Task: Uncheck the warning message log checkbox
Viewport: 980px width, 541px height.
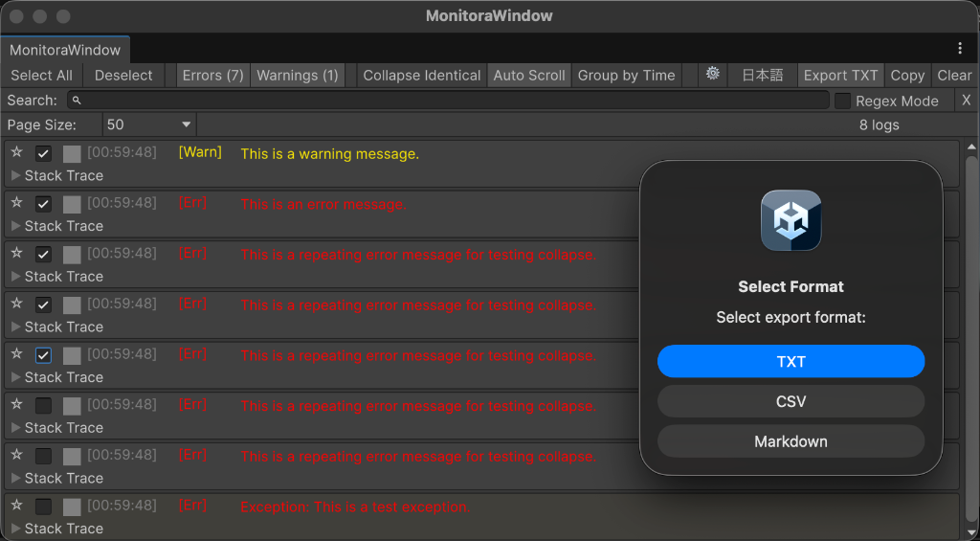Action: coord(43,153)
